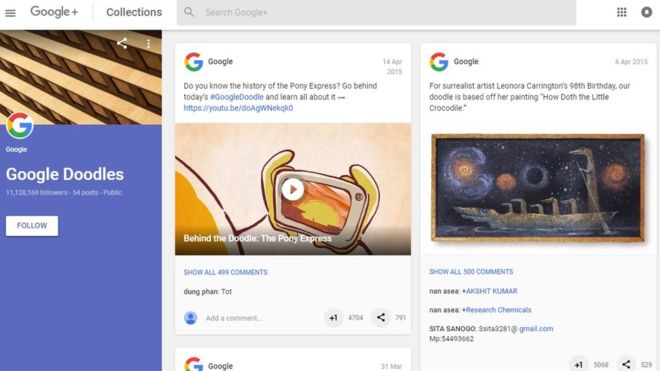Viewport: 660px width, 371px height.
Task: Open the account profile icon
Action: (x=647, y=12)
